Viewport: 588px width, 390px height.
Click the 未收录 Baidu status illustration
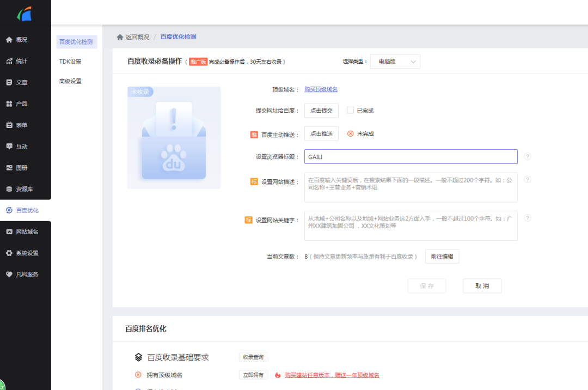[x=174, y=138]
